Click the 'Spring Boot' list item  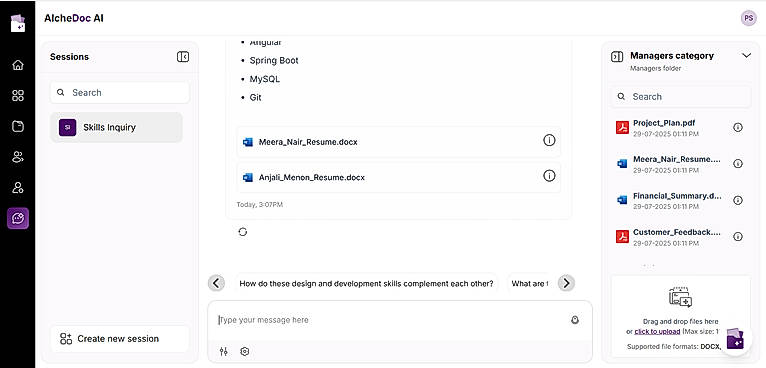[274, 61]
